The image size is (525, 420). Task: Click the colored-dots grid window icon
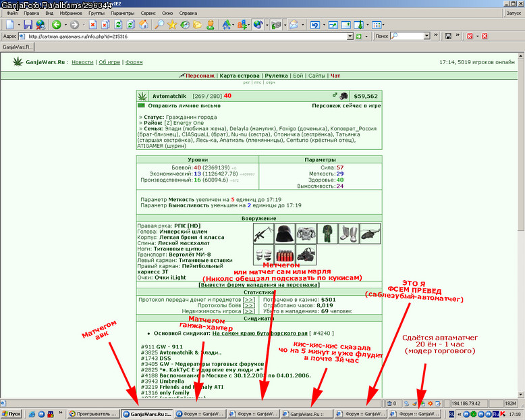coord(377,25)
